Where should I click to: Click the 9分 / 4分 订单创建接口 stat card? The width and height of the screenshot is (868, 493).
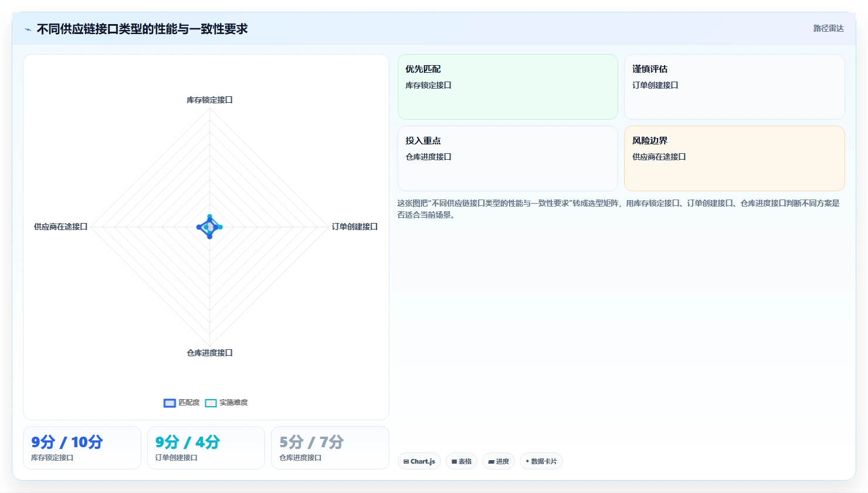click(x=206, y=448)
